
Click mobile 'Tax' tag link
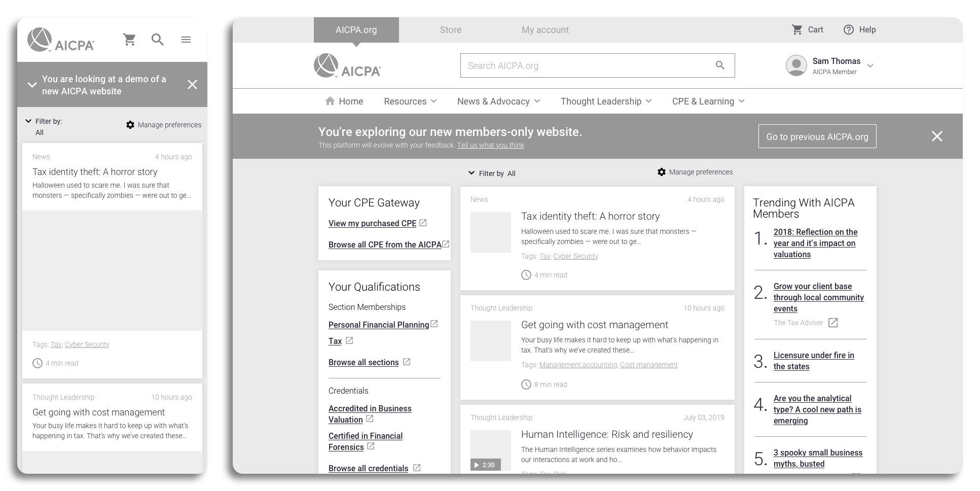(56, 344)
